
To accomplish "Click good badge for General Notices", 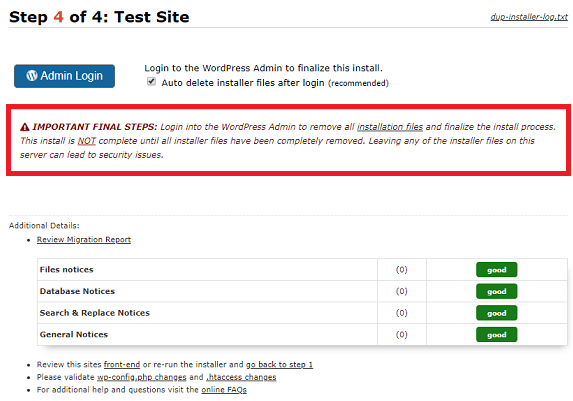I will point(496,334).
